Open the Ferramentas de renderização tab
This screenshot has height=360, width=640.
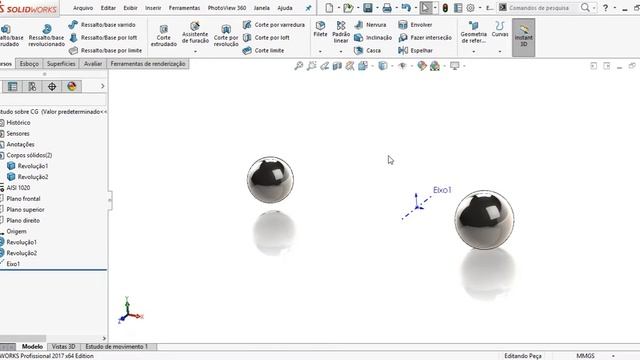[x=148, y=64]
